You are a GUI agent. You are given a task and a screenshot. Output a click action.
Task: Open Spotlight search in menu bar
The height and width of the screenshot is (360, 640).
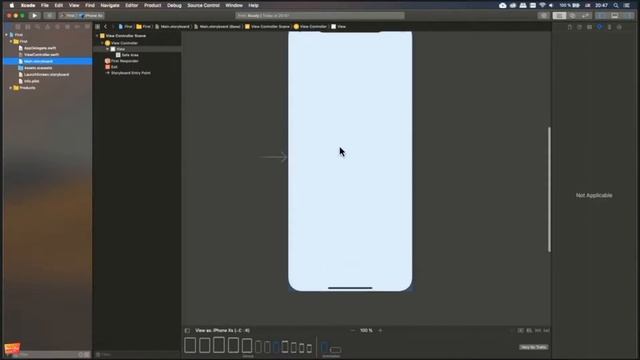616,5
